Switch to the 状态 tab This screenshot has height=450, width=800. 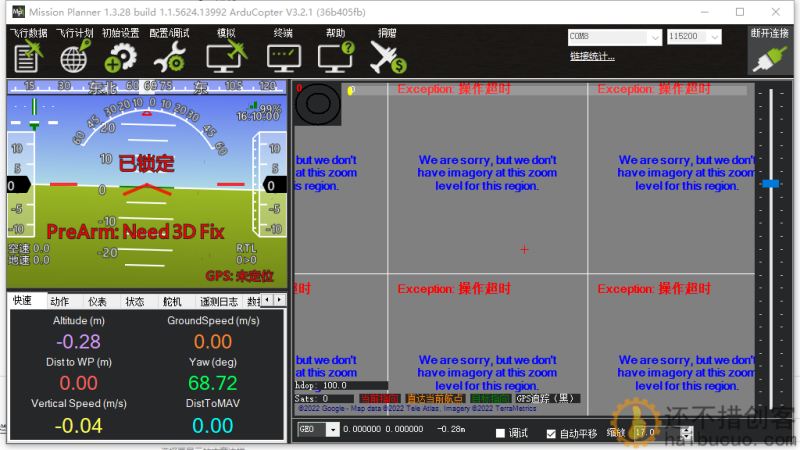(135, 302)
